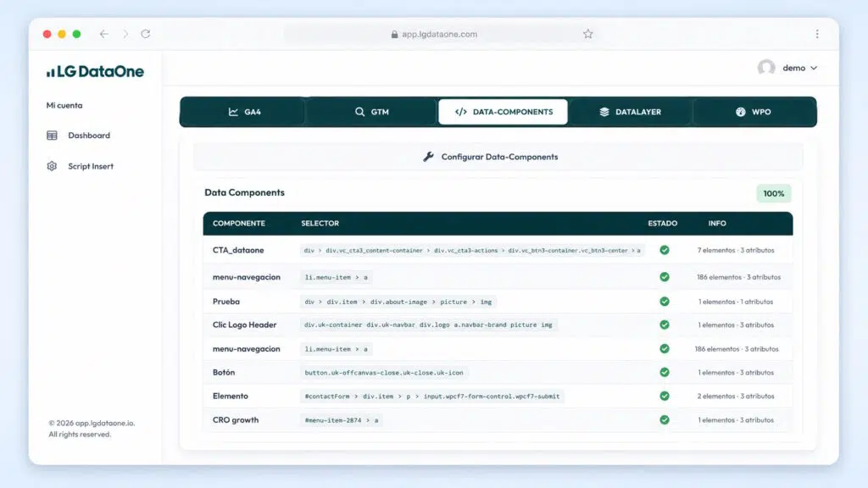This screenshot has height=488, width=868.
Task: Click the LG DataOne logo
Action: (95, 71)
